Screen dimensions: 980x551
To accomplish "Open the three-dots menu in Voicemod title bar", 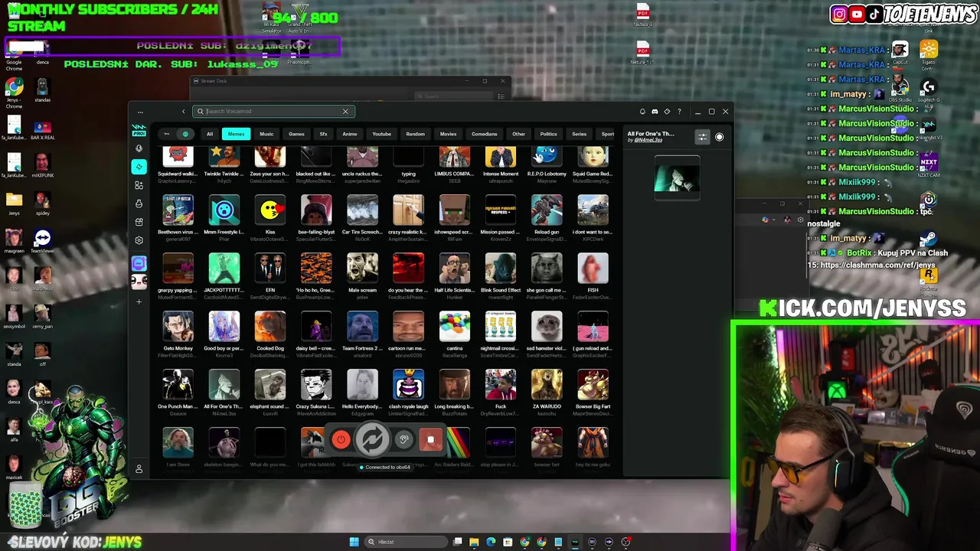I will [140, 112].
